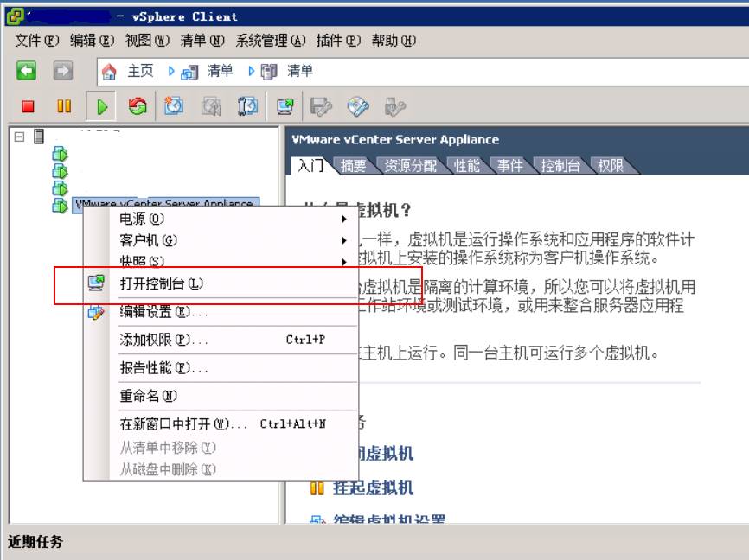Click the take snapshot toolbar icon
Screen dimensions: 749x560
coord(173,105)
